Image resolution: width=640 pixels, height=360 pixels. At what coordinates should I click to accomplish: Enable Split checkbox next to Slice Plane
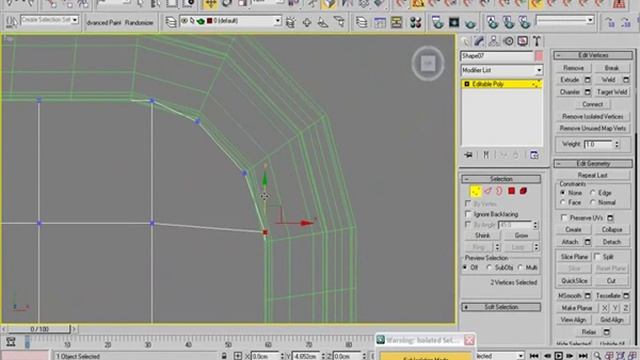coord(597,257)
